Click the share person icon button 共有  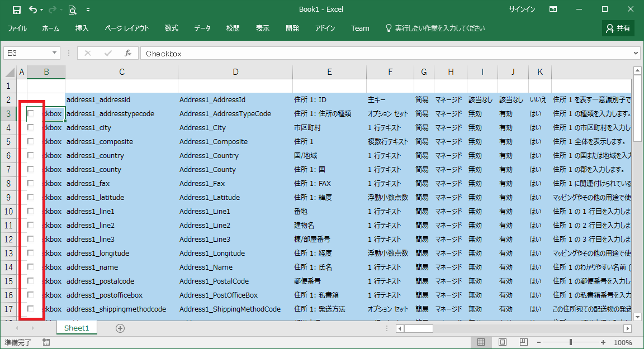[618, 28]
